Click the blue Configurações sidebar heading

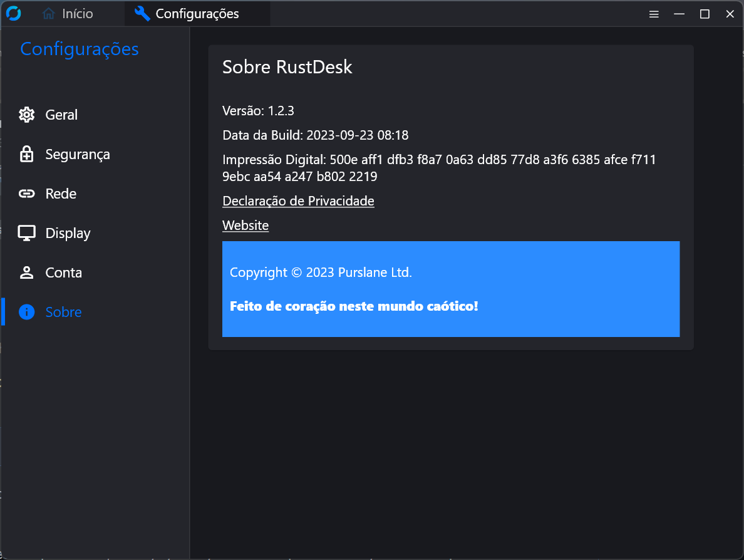80,49
